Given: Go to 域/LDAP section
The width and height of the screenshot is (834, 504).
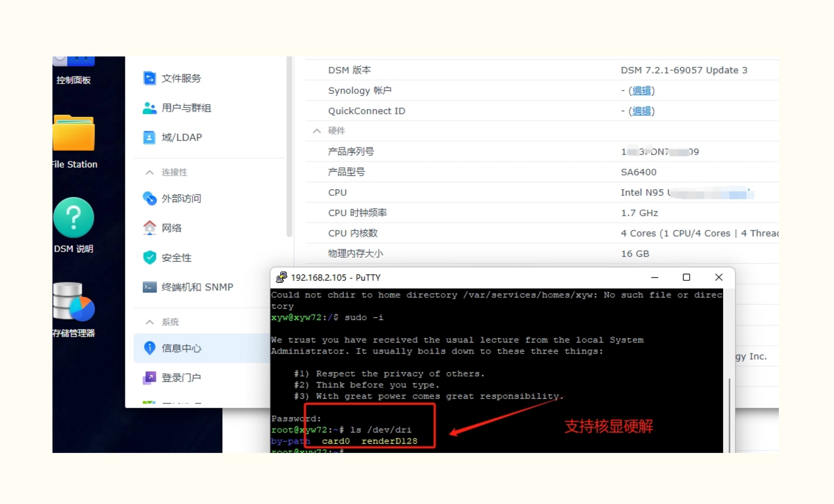Looking at the screenshot, I should tap(181, 137).
